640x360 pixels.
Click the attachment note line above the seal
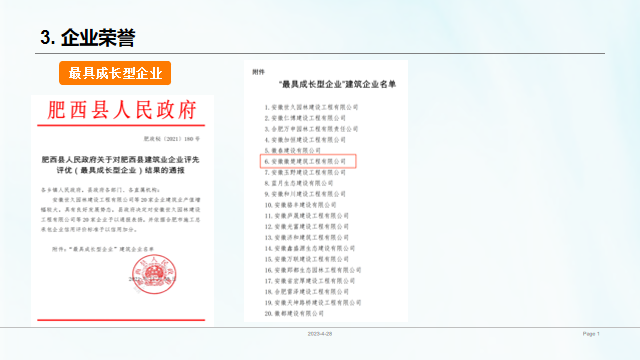point(103,249)
